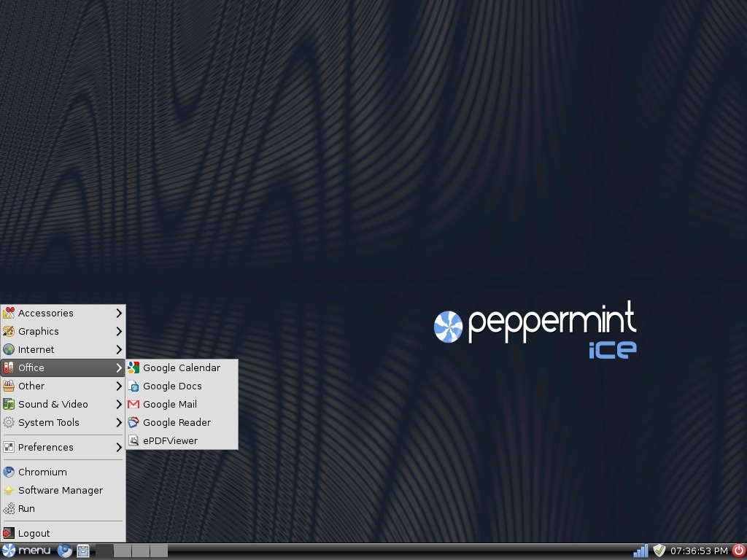Switch to the fourth workspace in the pager
747x560 pixels.
(158, 551)
